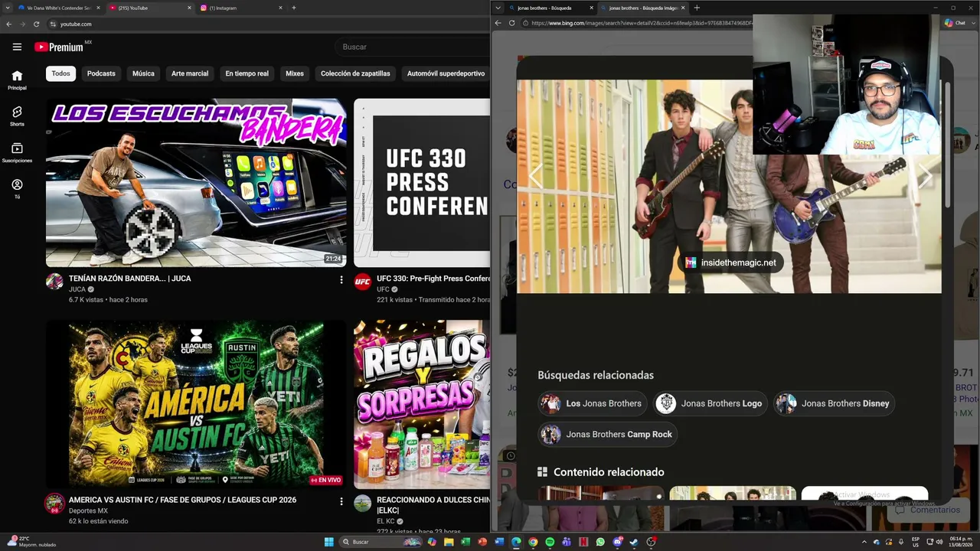980x551 pixels.
Task: Launch Spotify from the taskbar
Action: [550, 542]
